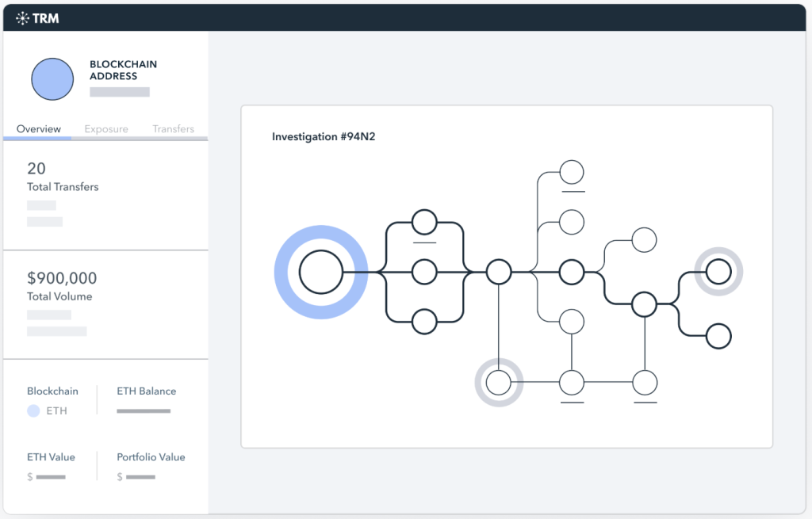Screen dimensions: 812x519
Task: Open the Overview tab
Action: [x=38, y=129]
